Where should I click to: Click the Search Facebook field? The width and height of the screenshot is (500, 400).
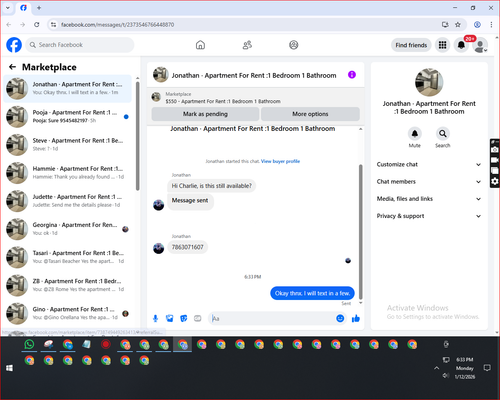pyautogui.click(x=80, y=45)
